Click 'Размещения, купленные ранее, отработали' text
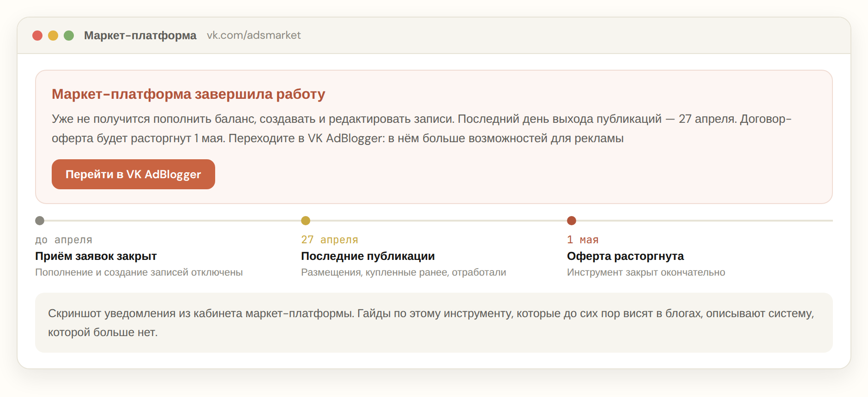 click(404, 272)
